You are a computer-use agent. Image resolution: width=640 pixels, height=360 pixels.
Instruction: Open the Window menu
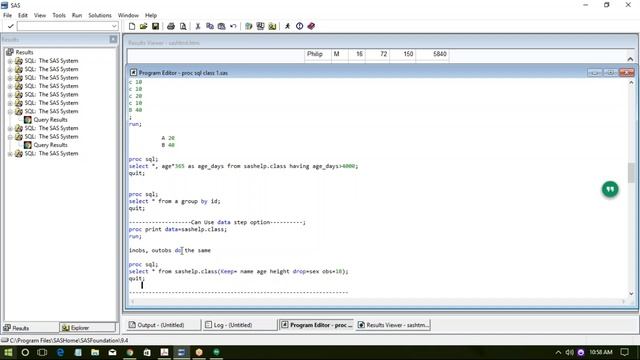[x=128, y=15]
